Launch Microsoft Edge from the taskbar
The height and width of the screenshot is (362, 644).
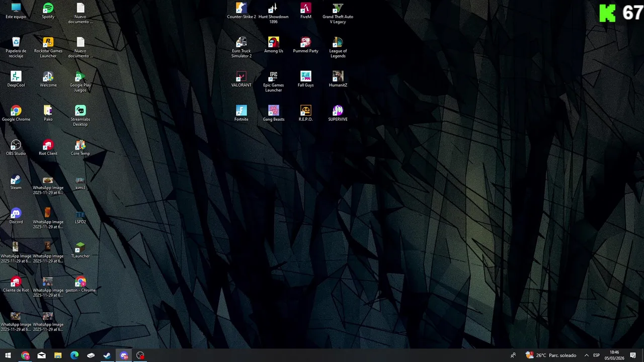coord(74,355)
